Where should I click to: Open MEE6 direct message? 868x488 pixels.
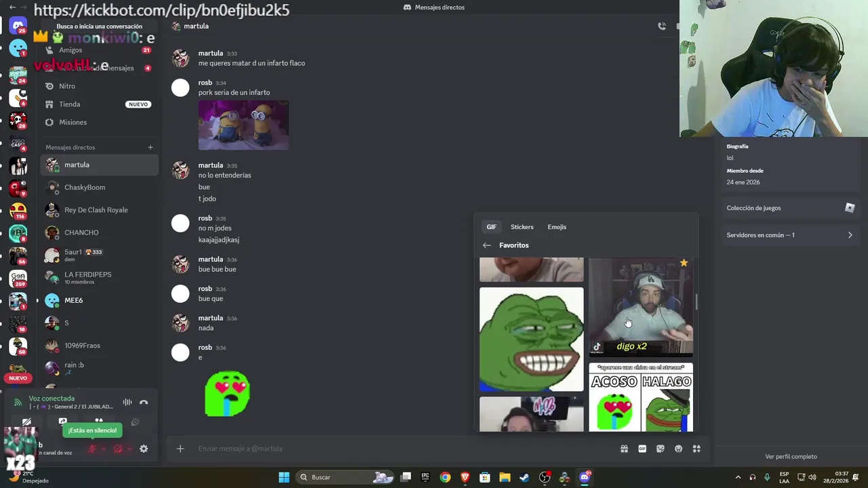[99, 300]
